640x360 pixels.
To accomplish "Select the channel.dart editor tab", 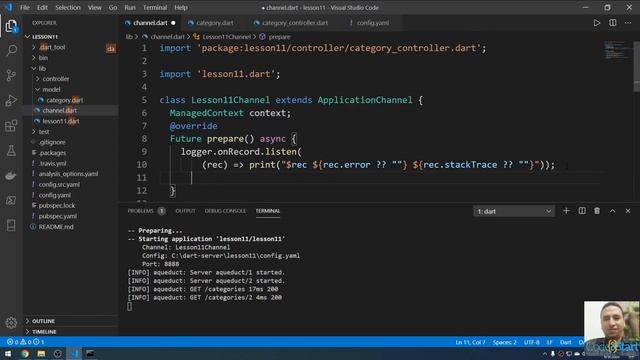I will click(x=150, y=23).
